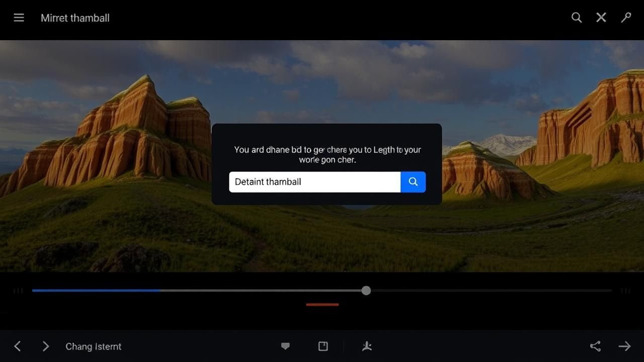The image size is (644, 362).
Task: Click the square bookmark icon in bottom bar
Action: click(x=323, y=346)
